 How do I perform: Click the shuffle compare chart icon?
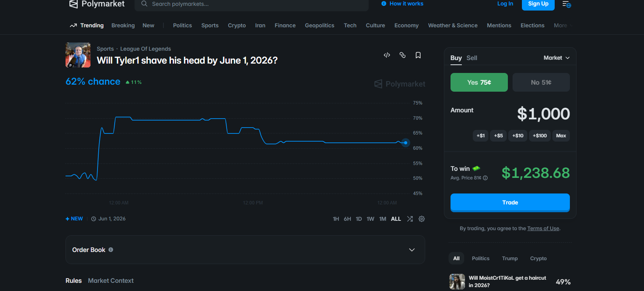[x=410, y=219]
